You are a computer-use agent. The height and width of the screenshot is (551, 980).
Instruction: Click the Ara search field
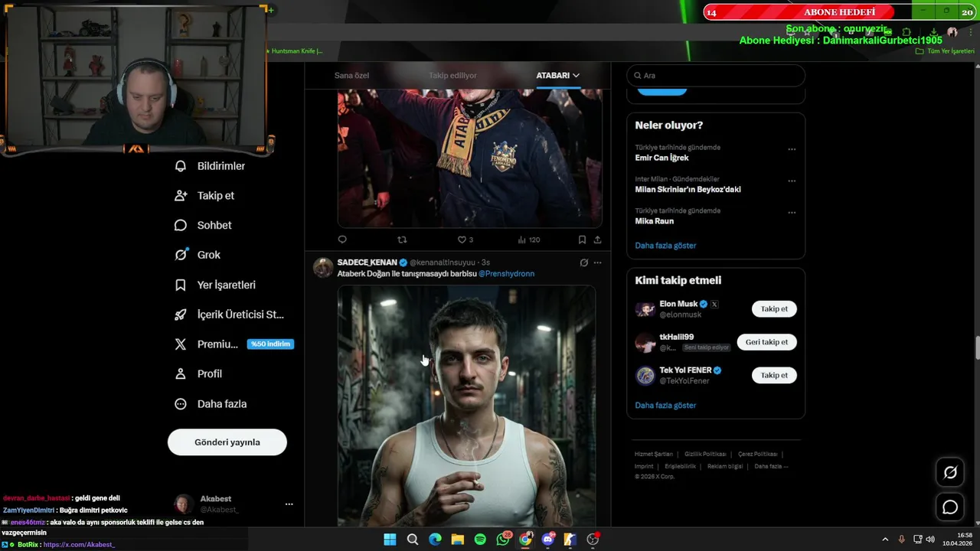pos(716,76)
